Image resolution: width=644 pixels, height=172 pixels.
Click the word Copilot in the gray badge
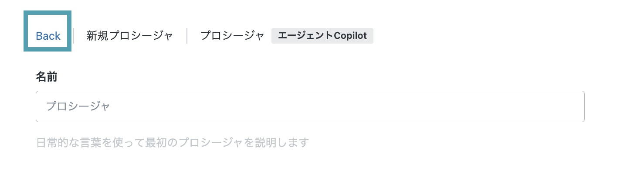[x=350, y=36]
